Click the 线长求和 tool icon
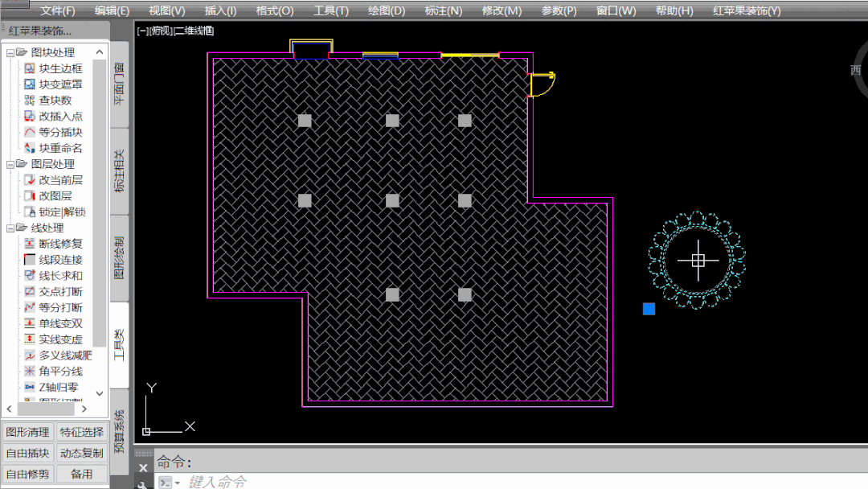Screen dimensions: 868x489 tap(30, 276)
